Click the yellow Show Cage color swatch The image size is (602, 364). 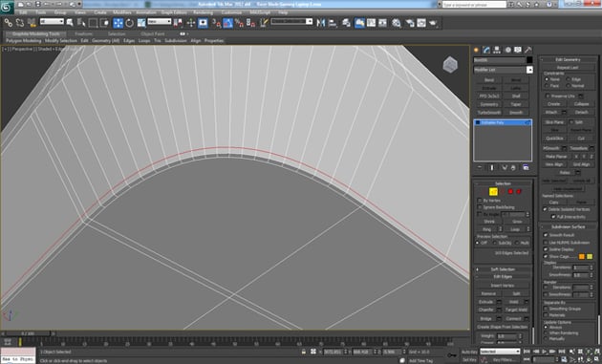[590, 256]
